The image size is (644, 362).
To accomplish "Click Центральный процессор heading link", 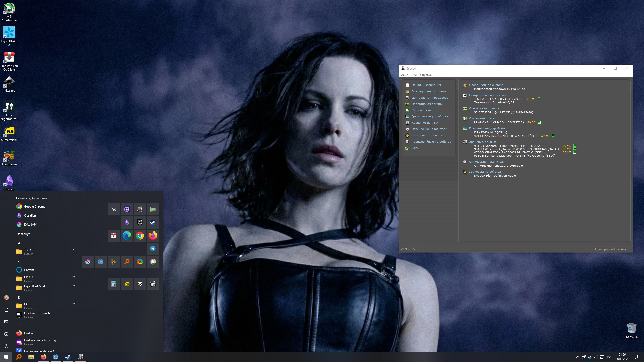I will (487, 95).
